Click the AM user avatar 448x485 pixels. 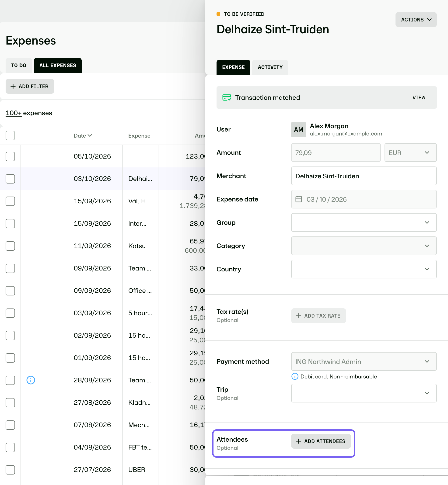(298, 130)
